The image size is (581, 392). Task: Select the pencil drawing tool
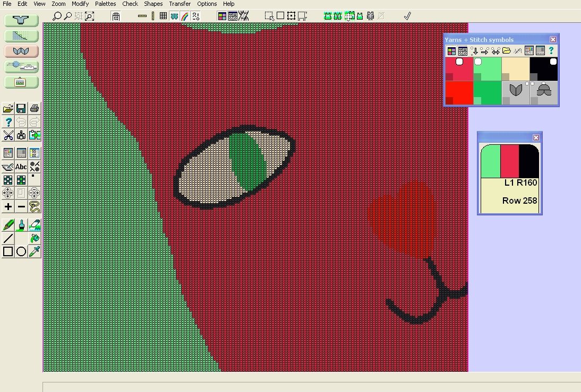[8, 224]
